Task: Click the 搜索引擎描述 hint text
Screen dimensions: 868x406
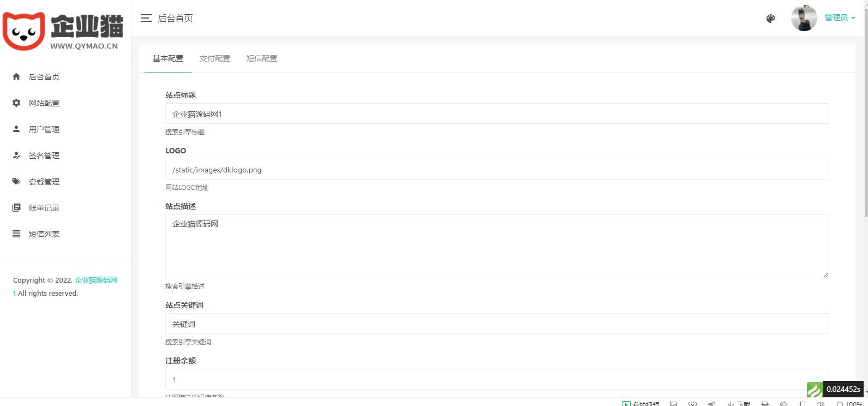Action: (x=185, y=286)
